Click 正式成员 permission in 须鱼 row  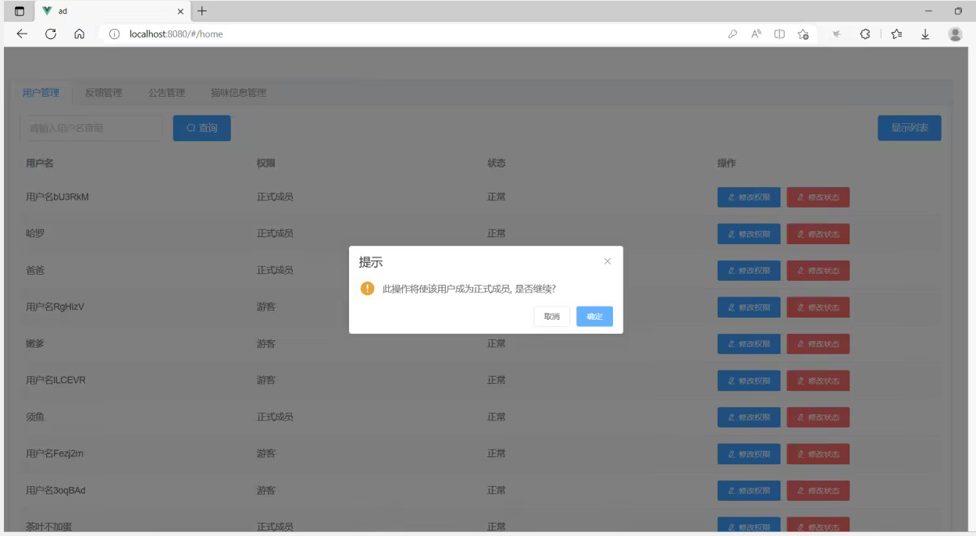click(274, 417)
